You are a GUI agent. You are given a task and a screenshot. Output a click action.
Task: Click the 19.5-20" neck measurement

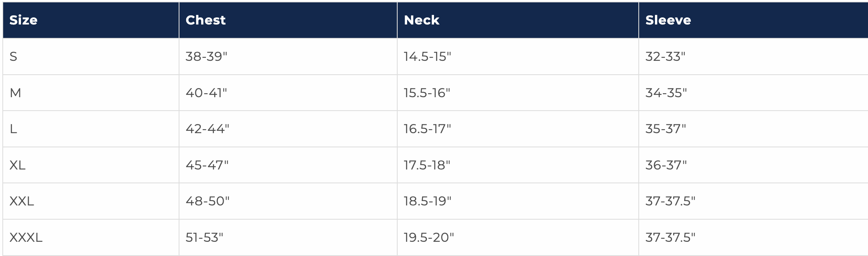428,237
